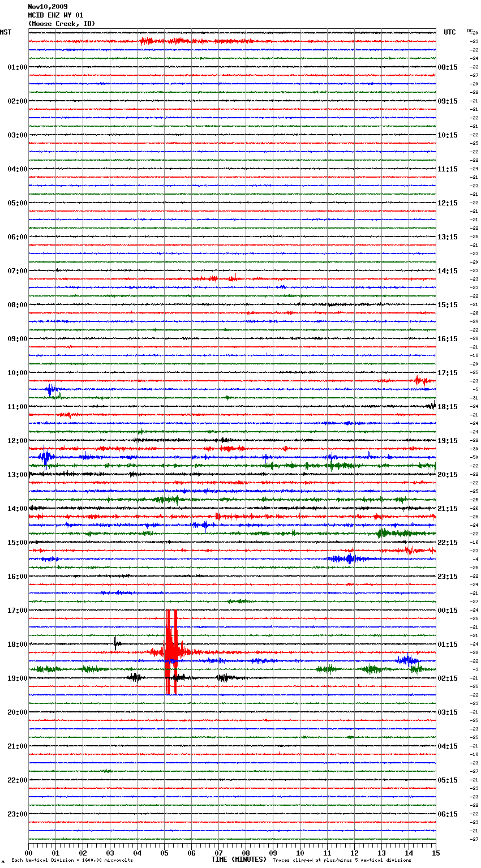
Task: Select the 23:15 UTC row label
Action: [448, 577]
